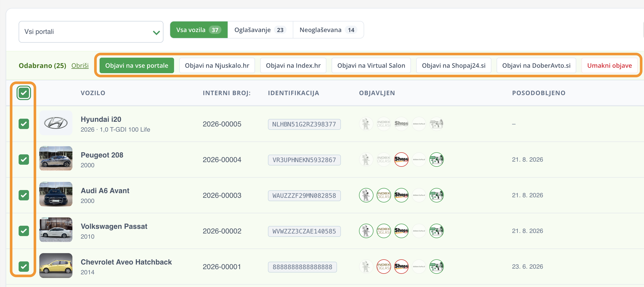644x287 pixels.
Task: Click VIN code WAUZZZF29MN082858
Action: (304, 196)
